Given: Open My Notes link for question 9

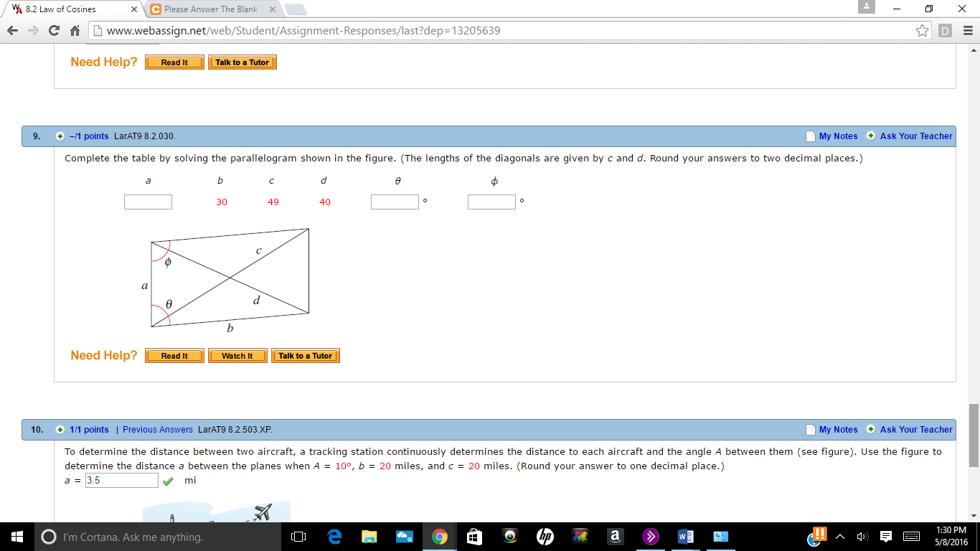Looking at the screenshot, I should pyautogui.click(x=838, y=136).
